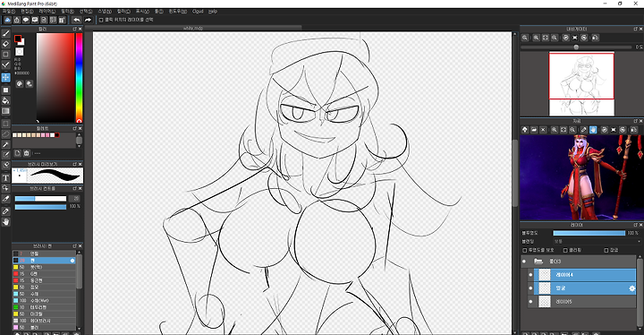Enable the 클리핑 (clipping) checkbox

565,250
